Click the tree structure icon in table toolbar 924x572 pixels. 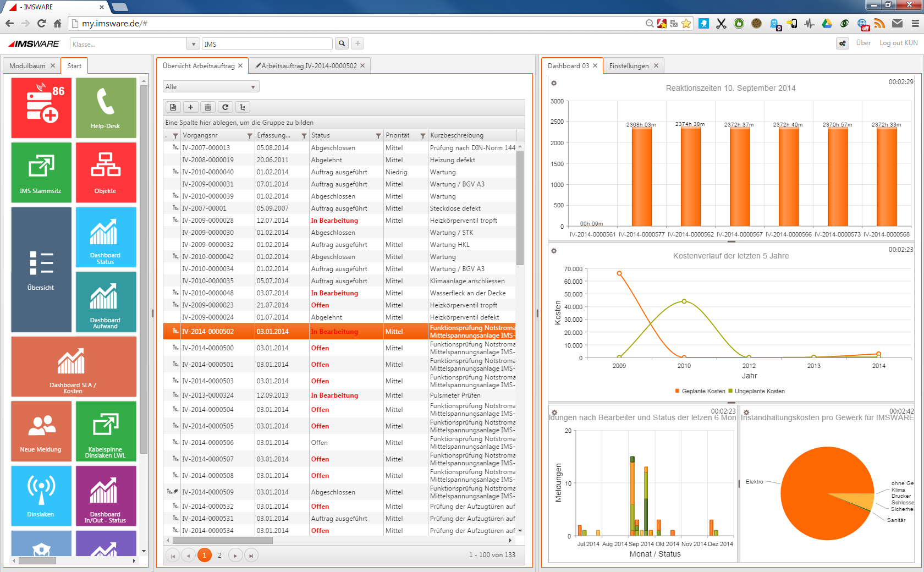(243, 107)
